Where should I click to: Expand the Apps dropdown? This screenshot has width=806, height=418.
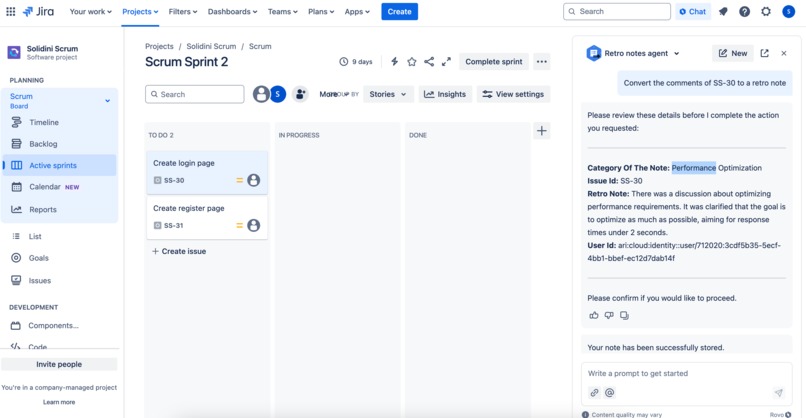pos(357,11)
